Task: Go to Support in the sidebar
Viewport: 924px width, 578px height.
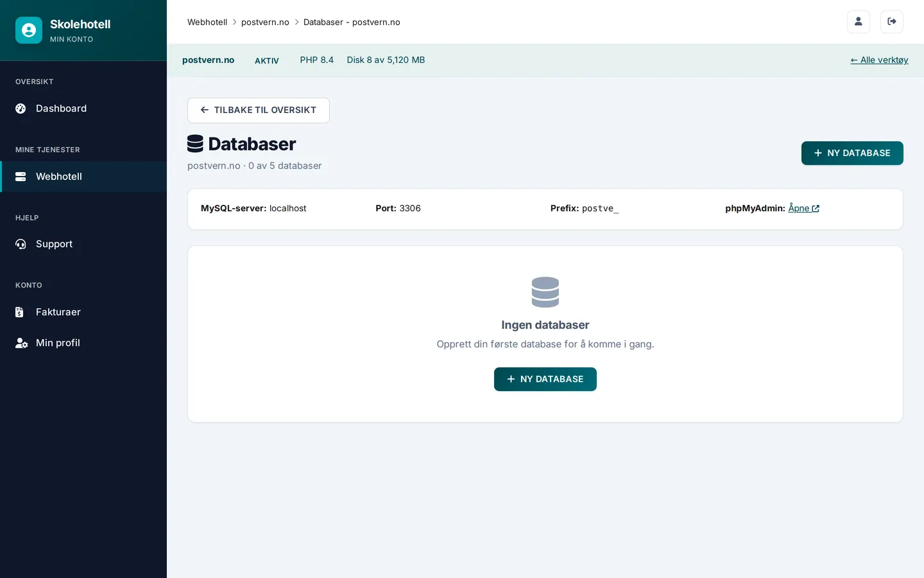Action: coord(83,244)
